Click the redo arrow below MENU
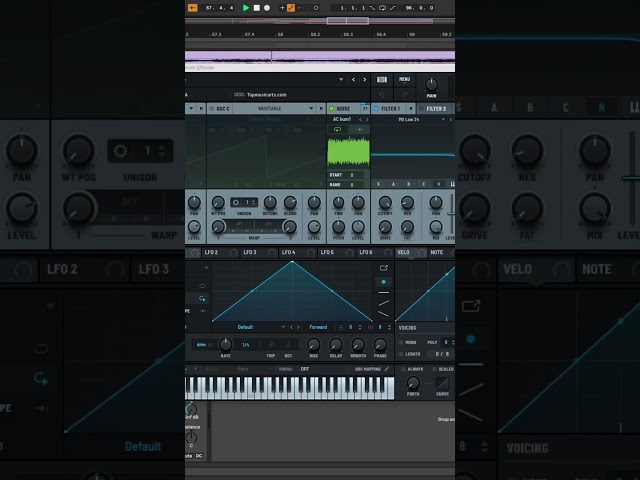This screenshot has height=480, width=640. 404,95
